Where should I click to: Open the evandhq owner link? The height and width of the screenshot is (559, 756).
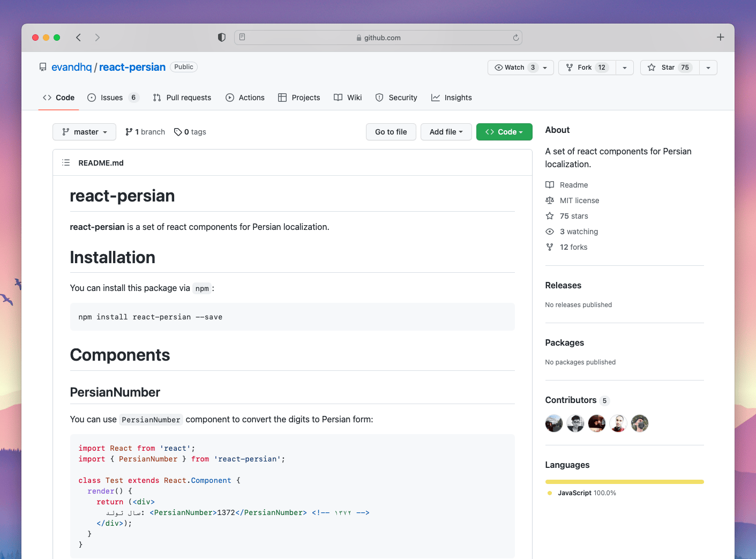pyautogui.click(x=72, y=67)
